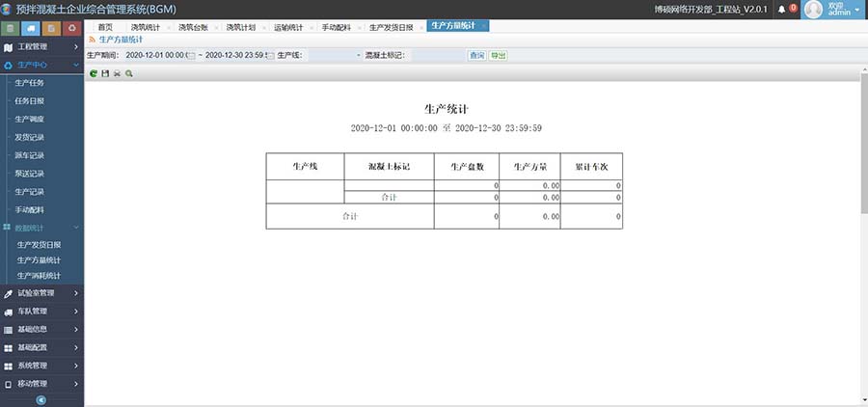Open the notification bell in the header

coord(782,9)
